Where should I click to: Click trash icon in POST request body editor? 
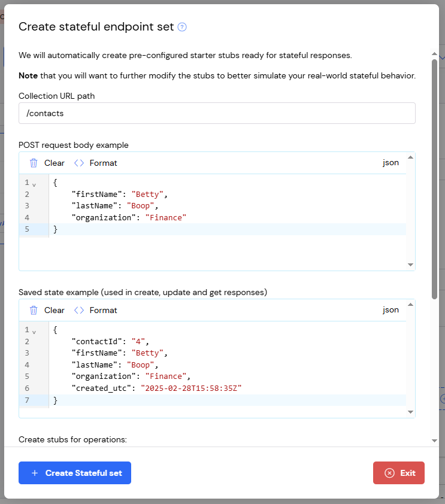(34, 163)
